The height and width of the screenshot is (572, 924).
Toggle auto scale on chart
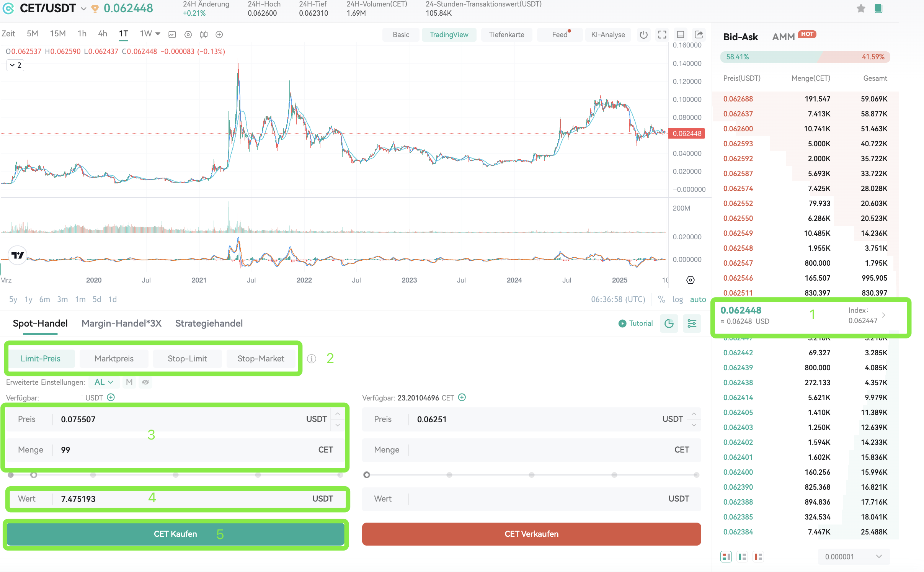(x=698, y=299)
